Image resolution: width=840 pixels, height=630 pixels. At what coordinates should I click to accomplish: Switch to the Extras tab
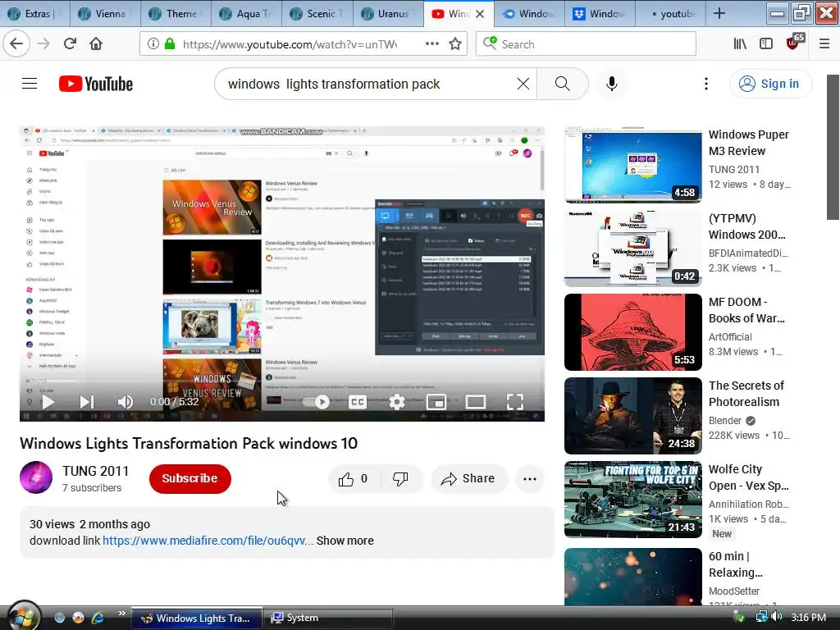coord(35,14)
